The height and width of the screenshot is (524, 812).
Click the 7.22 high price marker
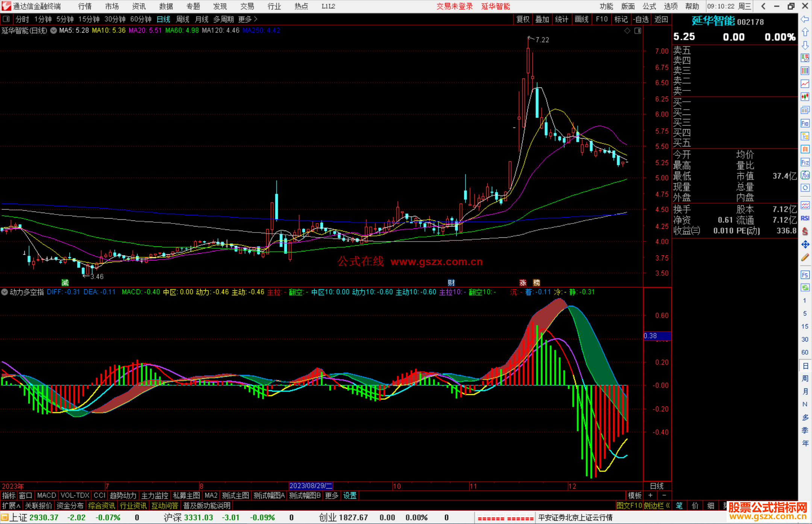pyautogui.click(x=542, y=40)
